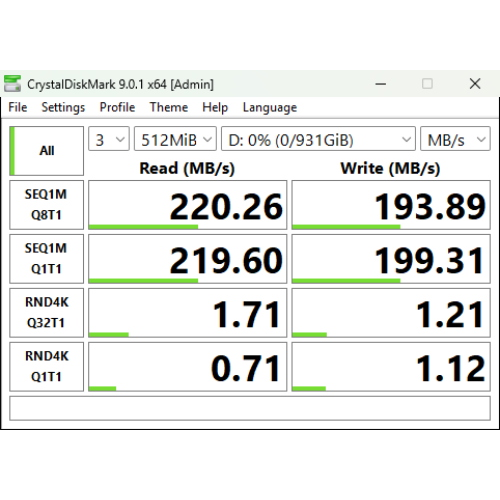Close the CrystalDiskMark window
500x500 pixels.
[x=475, y=84]
